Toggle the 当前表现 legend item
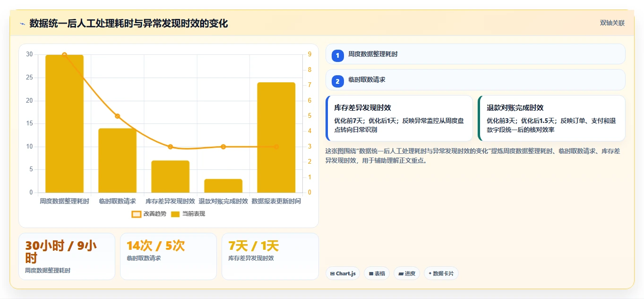The height and width of the screenshot is (299, 644). (188, 214)
